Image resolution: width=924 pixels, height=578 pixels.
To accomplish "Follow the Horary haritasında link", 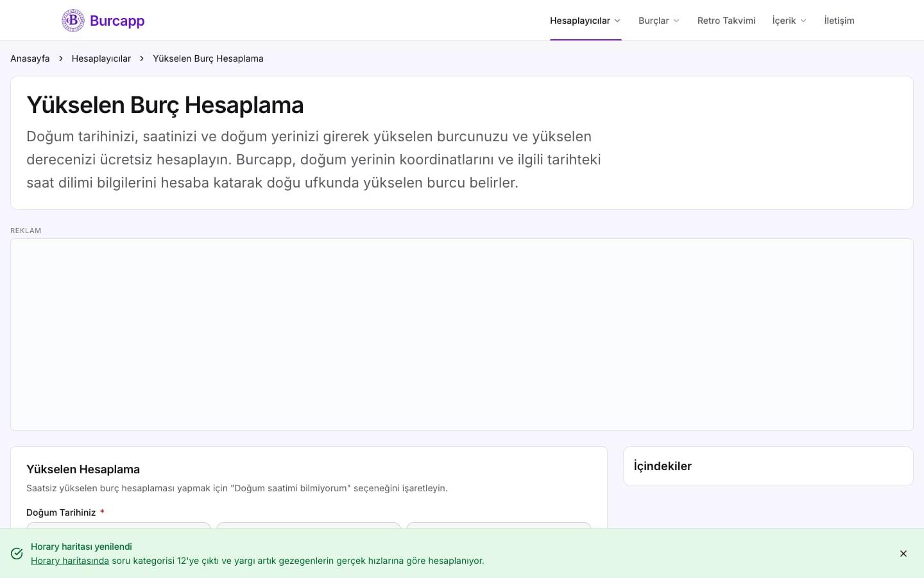I will pos(70,561).
